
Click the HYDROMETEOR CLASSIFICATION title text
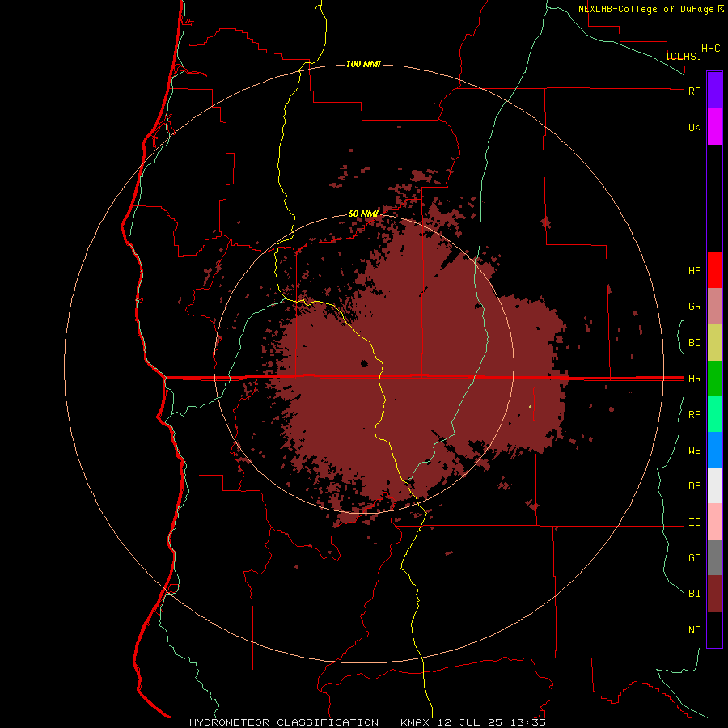pyautogui.click(x=284, y=722)
